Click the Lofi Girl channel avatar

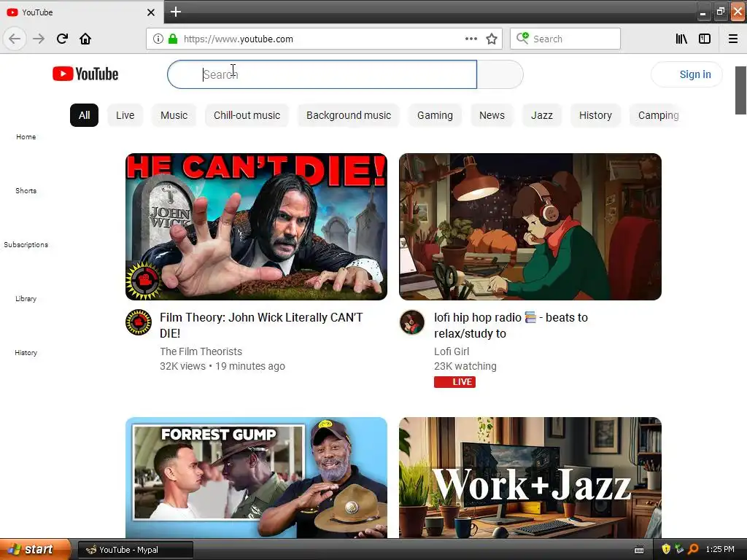(x=412, y=322)
